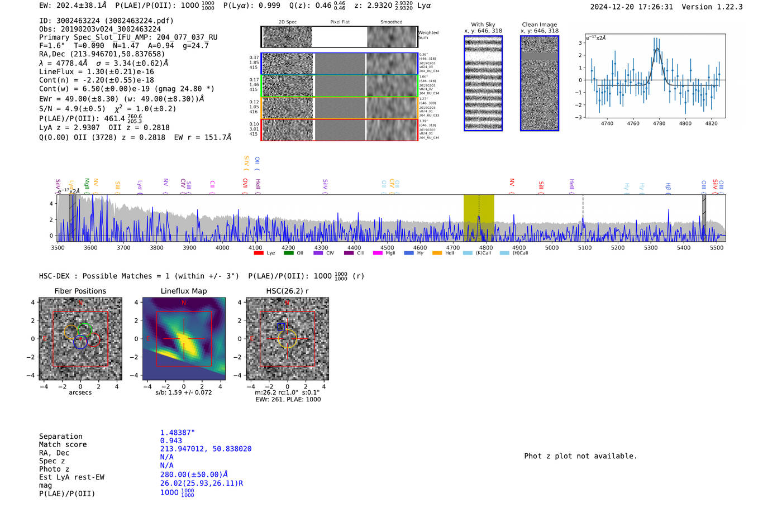The image size is (782, 532).
Task: Click the red Lyα legend swatch
Action: tap(258, 253)
